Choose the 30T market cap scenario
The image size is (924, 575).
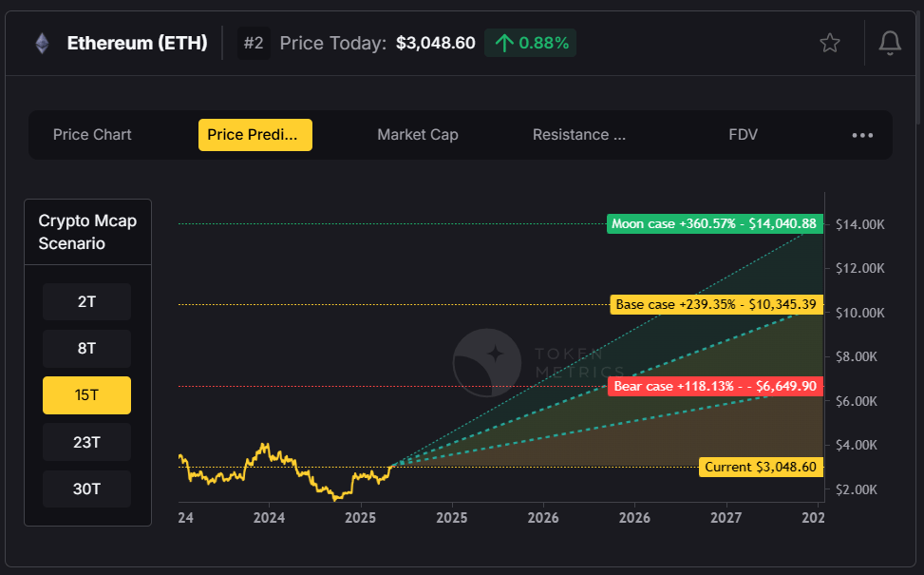click(x=86, y=489)
